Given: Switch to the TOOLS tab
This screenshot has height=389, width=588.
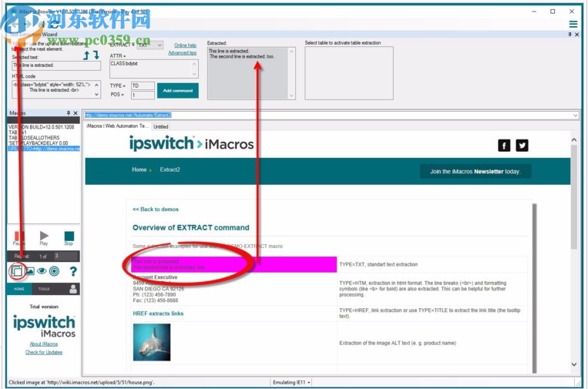Looking at the screenshot, I should click(44, 289).
